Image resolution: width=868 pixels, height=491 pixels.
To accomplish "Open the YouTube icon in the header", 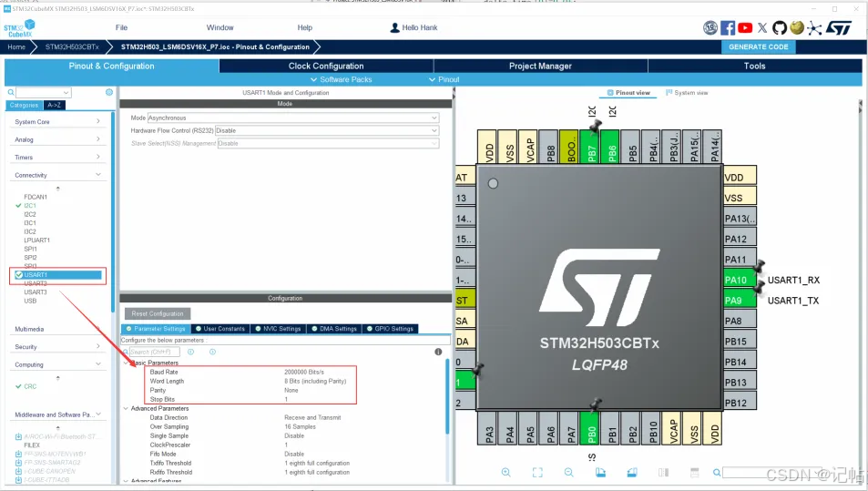I will pos(745,27).
